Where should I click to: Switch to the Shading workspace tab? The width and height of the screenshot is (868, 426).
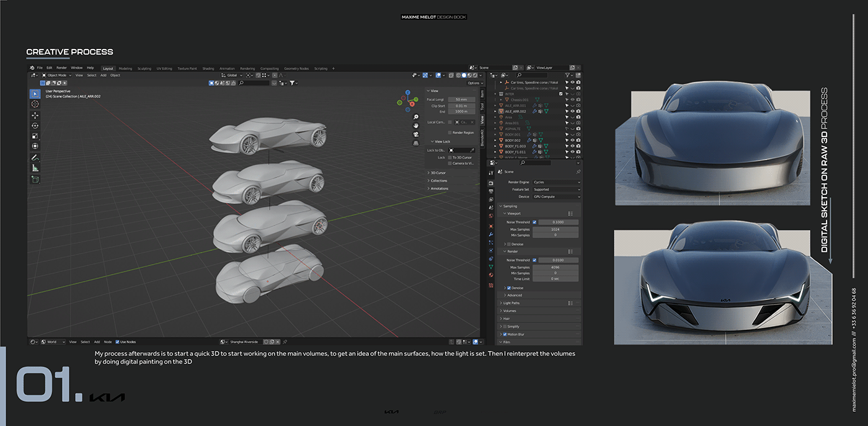click(x=208, y=68)
